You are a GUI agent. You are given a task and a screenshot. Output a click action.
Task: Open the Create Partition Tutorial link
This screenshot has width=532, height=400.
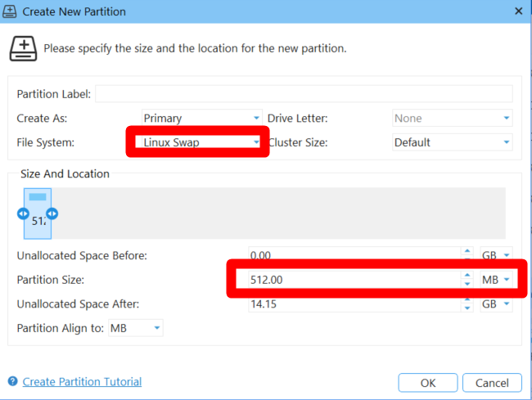82,382
